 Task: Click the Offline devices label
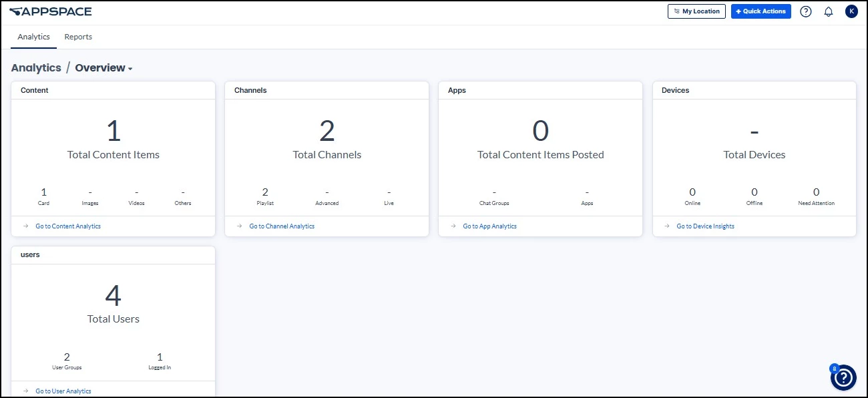point(754,203)
